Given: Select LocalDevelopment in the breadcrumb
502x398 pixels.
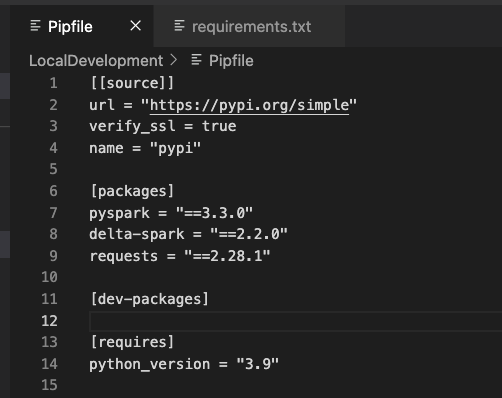Looking at the screenshot, I should [x=96, y=61].
